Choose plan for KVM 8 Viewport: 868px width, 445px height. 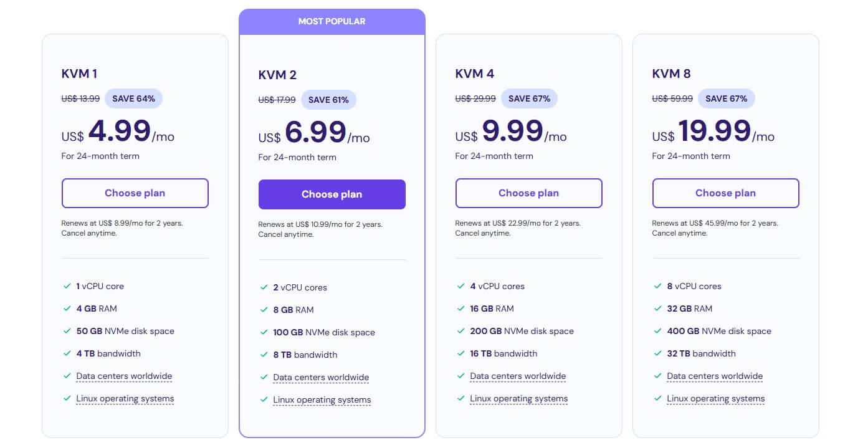(725, 193)
